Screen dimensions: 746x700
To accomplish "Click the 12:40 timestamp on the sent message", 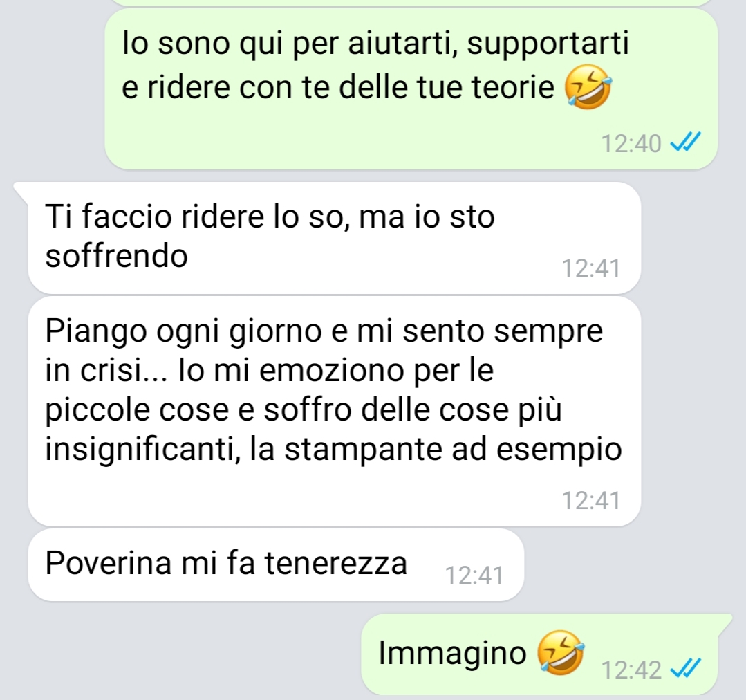I will 631,144.
